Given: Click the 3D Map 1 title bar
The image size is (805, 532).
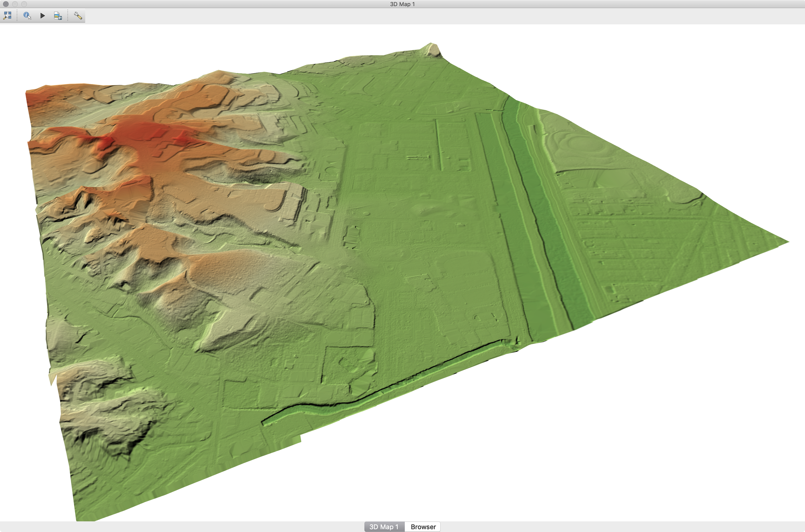Looking at the screenshot, I should (x=402, y=4).
